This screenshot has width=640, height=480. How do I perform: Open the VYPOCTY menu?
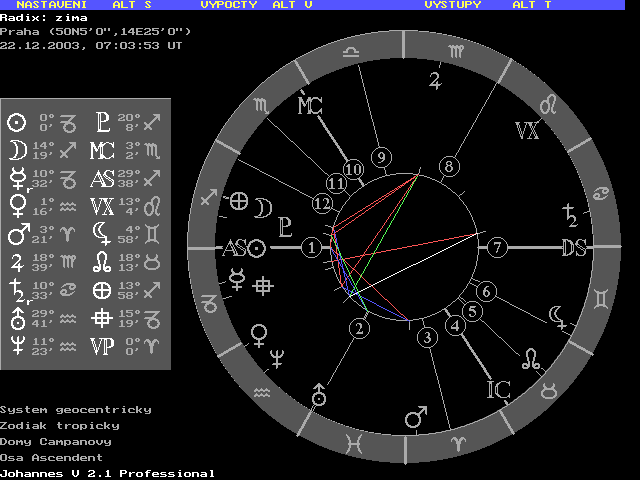click(x=229, y=5)
